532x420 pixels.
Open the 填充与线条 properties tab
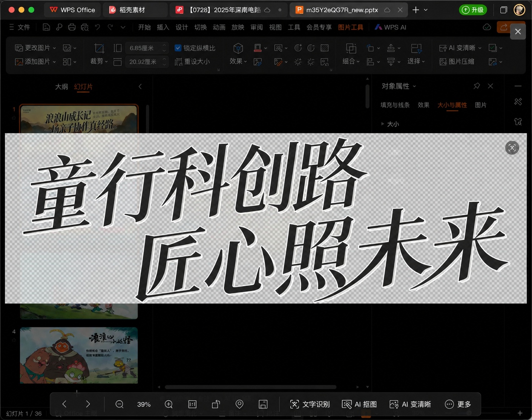point(395,105)
